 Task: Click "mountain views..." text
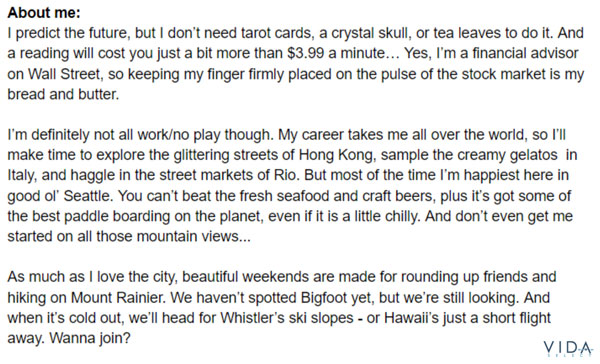coord(194,236)
